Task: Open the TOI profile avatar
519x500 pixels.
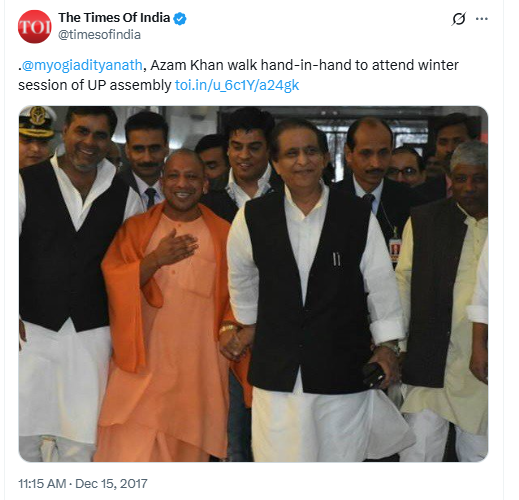Action: pyautogui.click(x=35, y=27)
